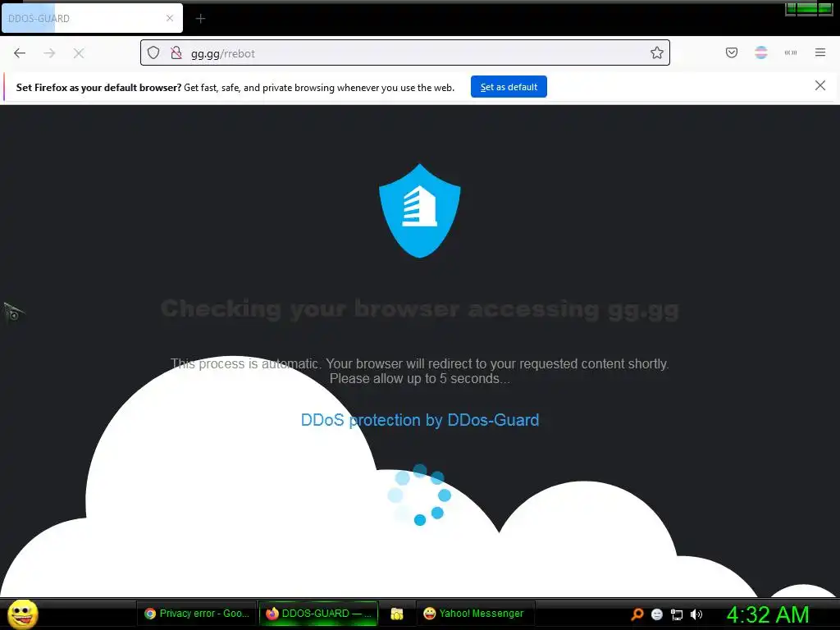Open the Pocket save icon
840x630 pixels.
[x=732, y=52]
